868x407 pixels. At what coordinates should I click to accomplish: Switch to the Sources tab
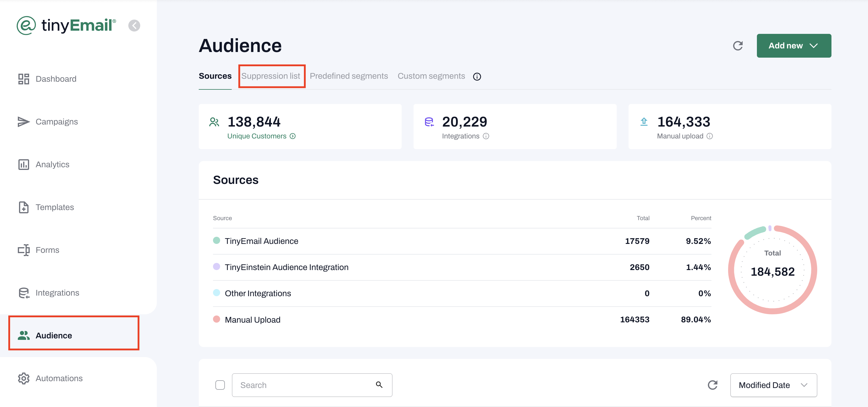pyautogui.click(x=215, y=76)
